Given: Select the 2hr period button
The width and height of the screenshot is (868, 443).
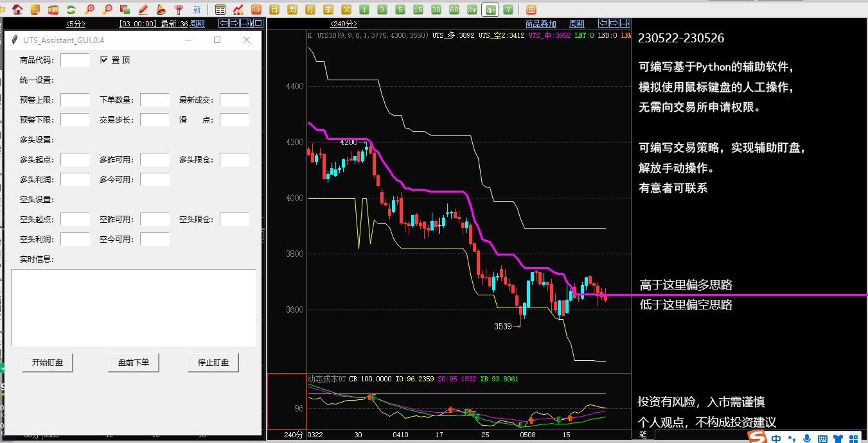Looking at the screenshot, I should click(x=472, y=9).
